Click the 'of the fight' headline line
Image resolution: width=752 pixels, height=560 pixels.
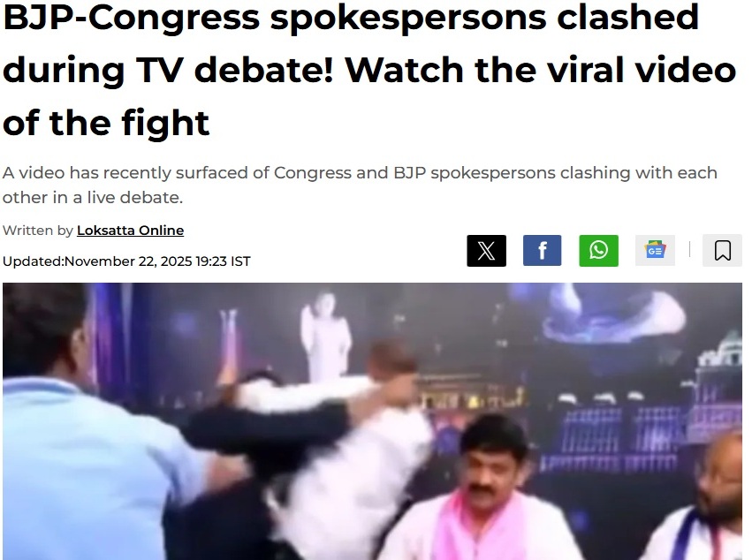106,123
